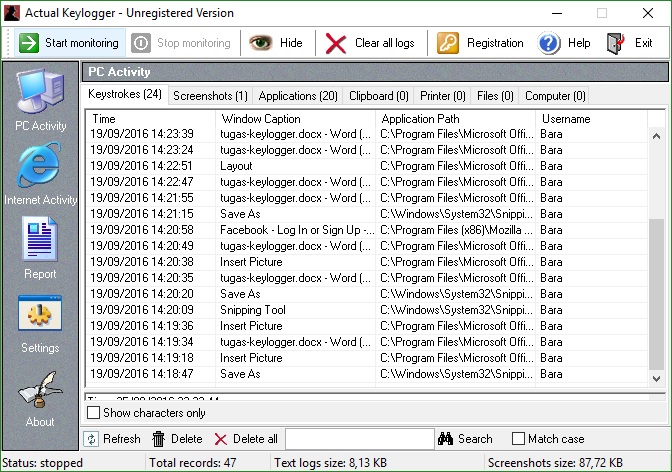Viewport: 672px width, 472px height.
Task: Click the Refresh button label
Action: [122, 439]
